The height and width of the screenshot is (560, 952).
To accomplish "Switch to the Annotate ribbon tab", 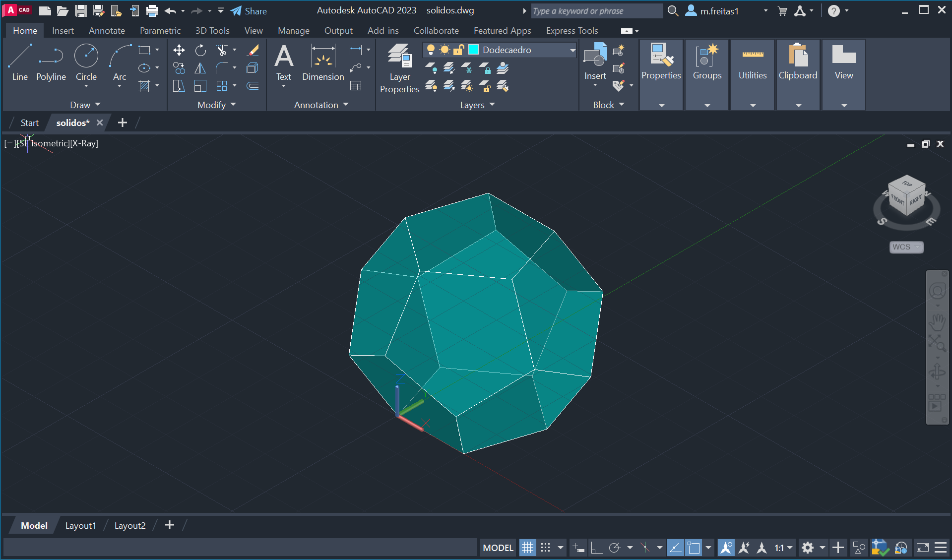I will 107,31.
